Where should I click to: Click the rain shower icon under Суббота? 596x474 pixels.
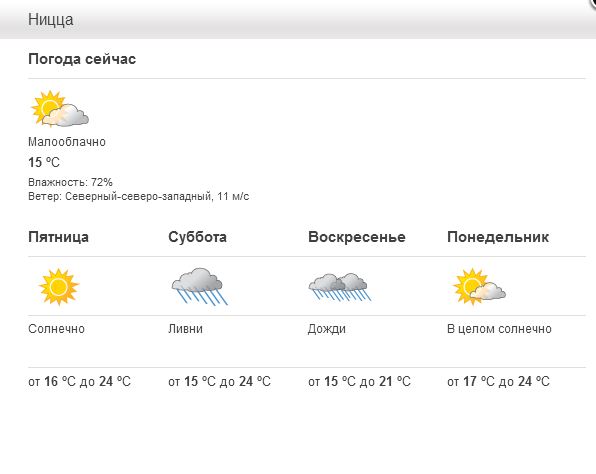pyautogui.click(x=199, y=287)
